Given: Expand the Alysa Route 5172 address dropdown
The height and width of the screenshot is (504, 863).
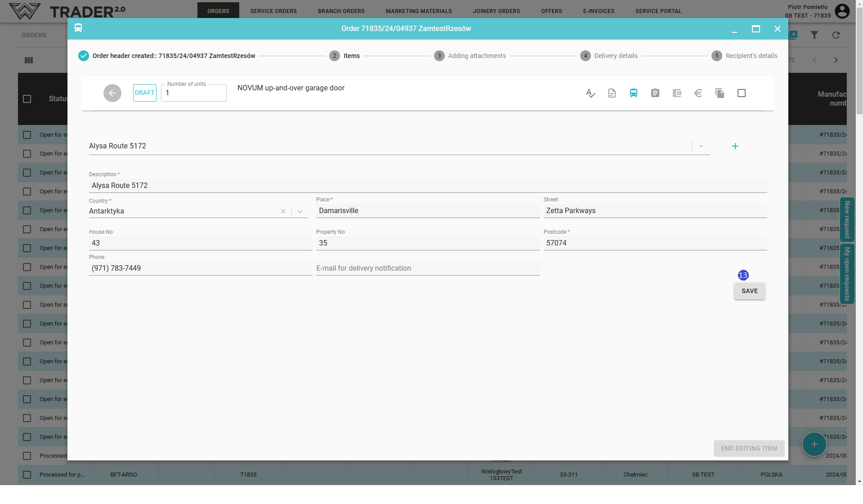Looking at the screenshot, I should pyautogui.click(x=701, y=146).
